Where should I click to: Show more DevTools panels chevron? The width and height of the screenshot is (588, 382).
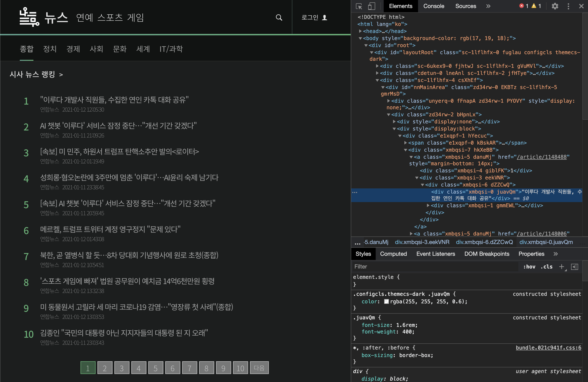[x=488, y=6]
